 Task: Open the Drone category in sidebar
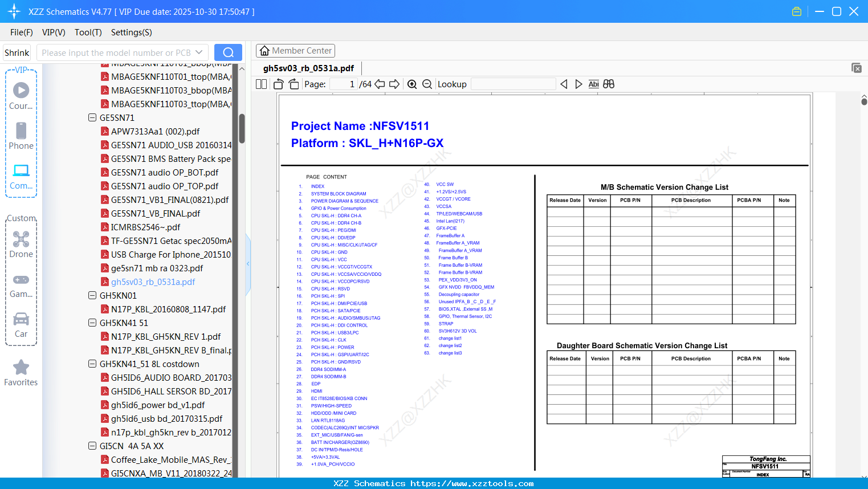(x=21, y=244)
